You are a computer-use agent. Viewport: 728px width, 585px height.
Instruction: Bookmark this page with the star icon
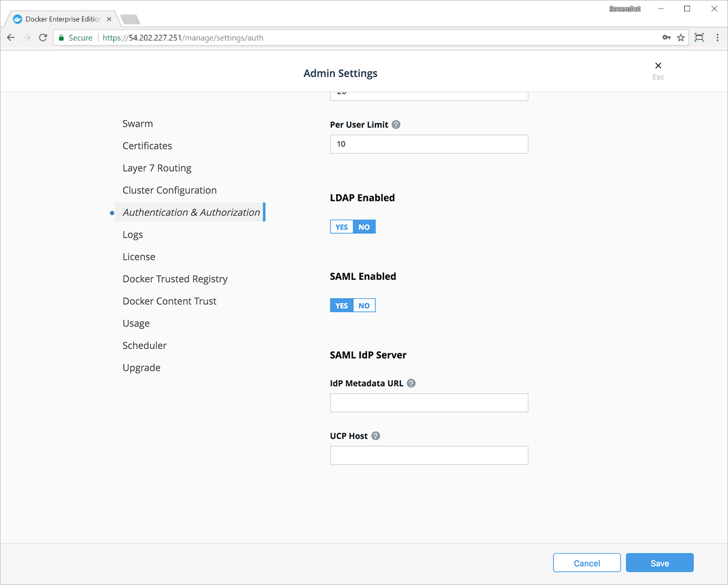(x=681, y=38)
